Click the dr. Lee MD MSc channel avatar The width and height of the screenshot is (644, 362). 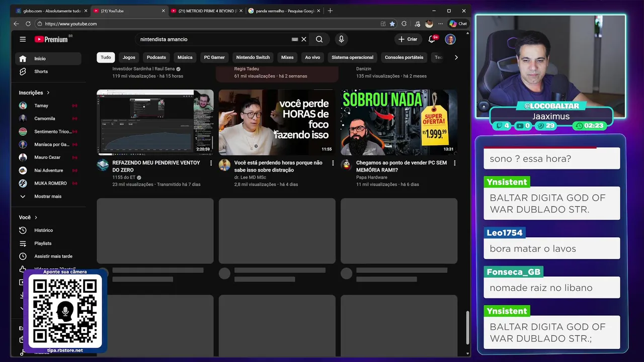pos(224,165)
